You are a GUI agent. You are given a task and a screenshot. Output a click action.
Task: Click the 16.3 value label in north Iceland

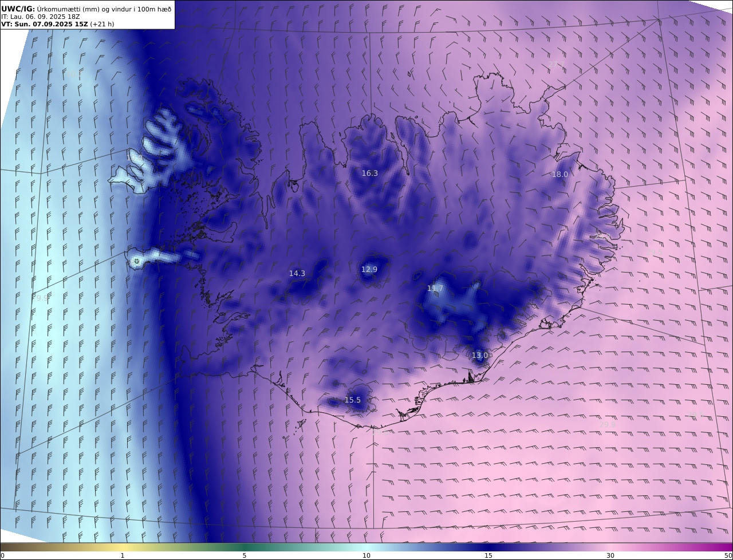370,173
